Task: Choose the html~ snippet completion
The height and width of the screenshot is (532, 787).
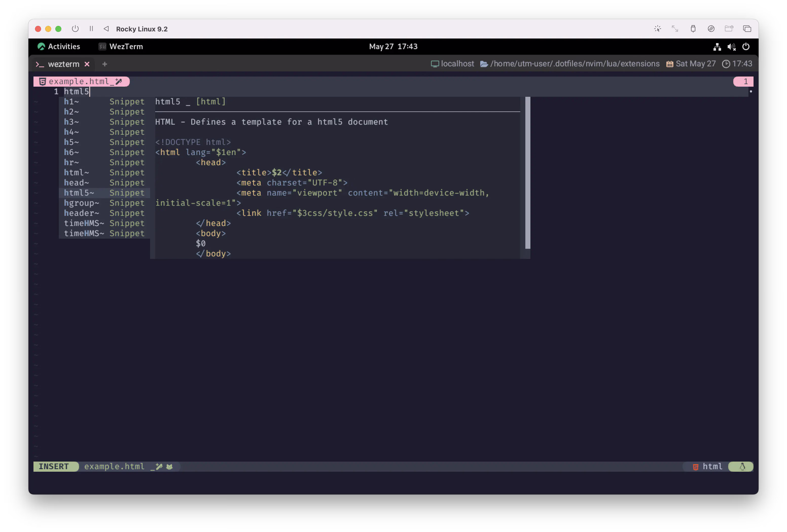Action: pyautogui.click(x=104, y=173)
